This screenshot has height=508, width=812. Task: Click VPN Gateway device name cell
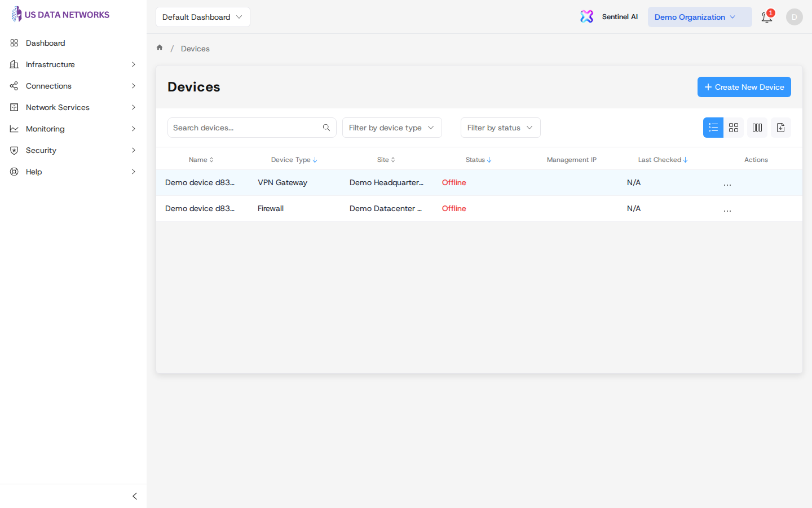click(x=200, y=182)
